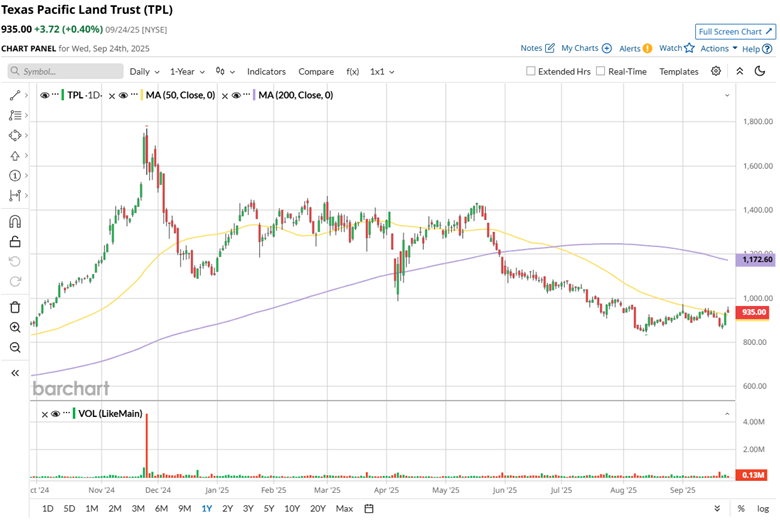780x521 pixels.
Task: Select the 3M time range
Action: (x=138, y=509)
